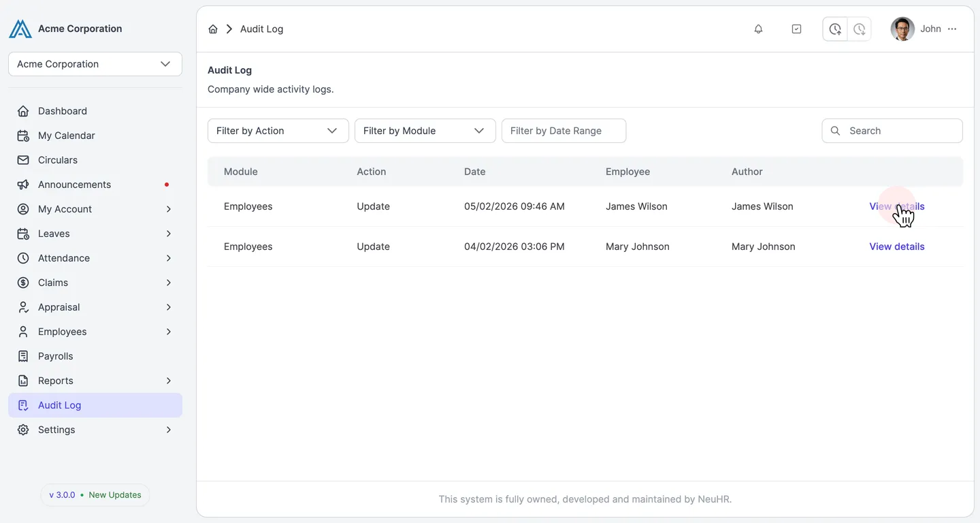The image size is (980, 523).
Task: Click John username in header
Action: coord(930,29)
